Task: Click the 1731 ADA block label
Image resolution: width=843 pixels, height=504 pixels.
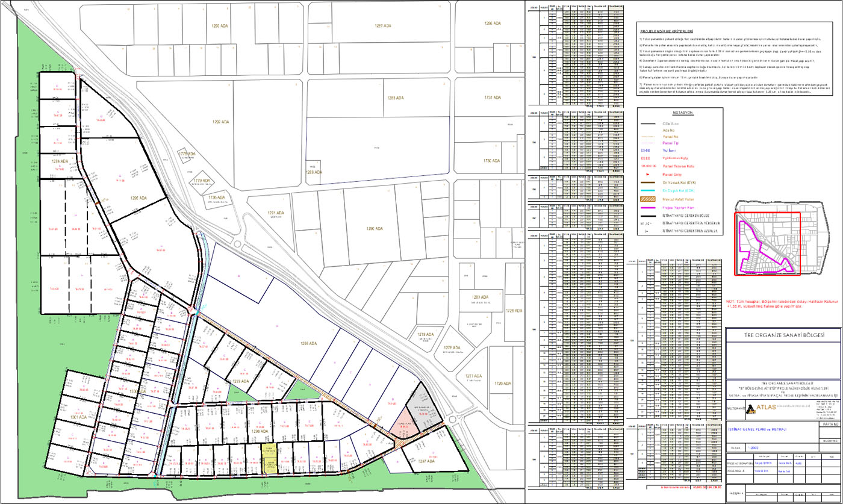Action: click(493, 98)
